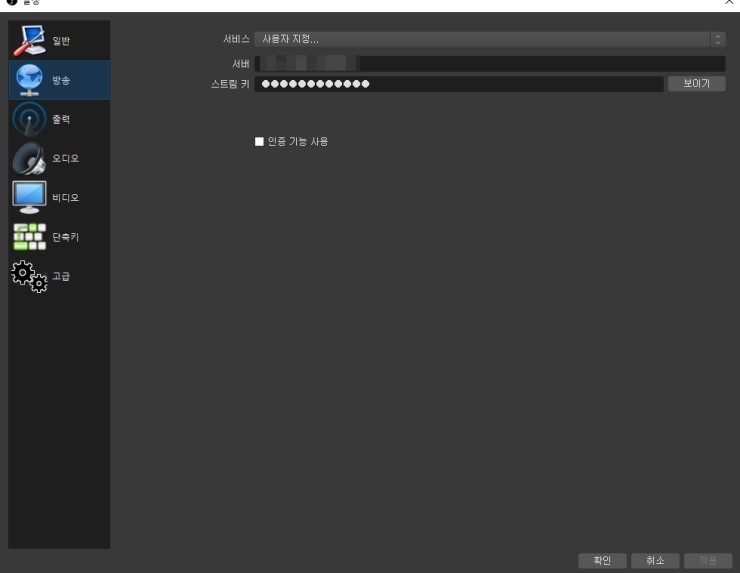The image size is (740, 573).
Task: Click the 출력 label in sidebar
Action: coord(61,119)
